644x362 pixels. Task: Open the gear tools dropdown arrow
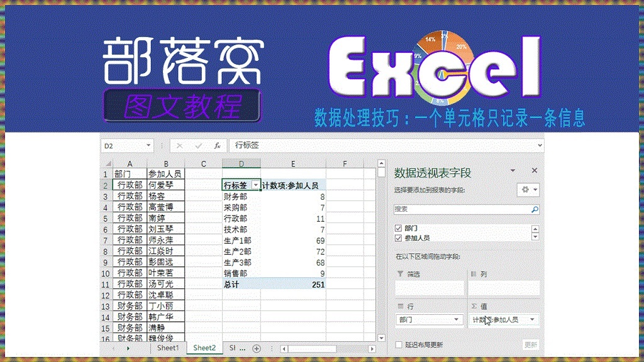click(x=535, y=190)
